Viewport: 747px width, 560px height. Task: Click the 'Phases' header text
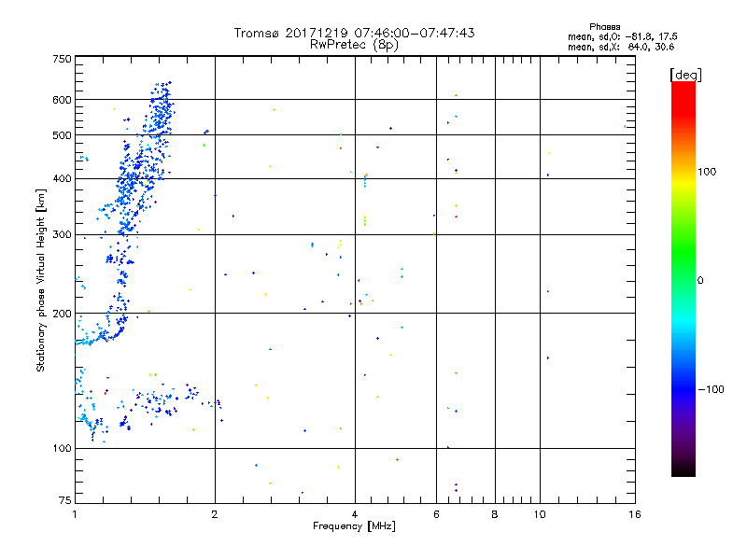coord(604,27)
